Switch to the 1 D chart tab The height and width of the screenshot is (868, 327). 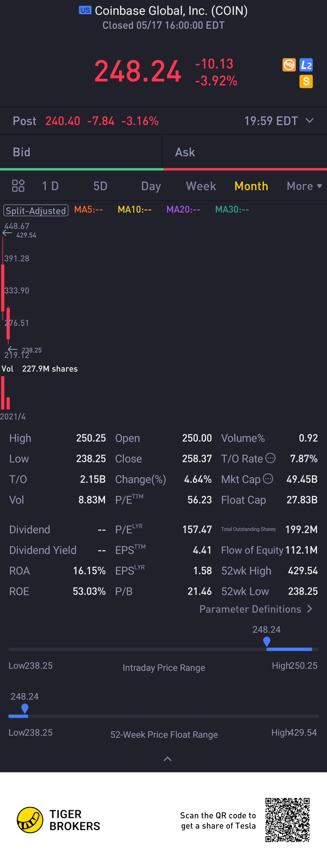(50, 186)
